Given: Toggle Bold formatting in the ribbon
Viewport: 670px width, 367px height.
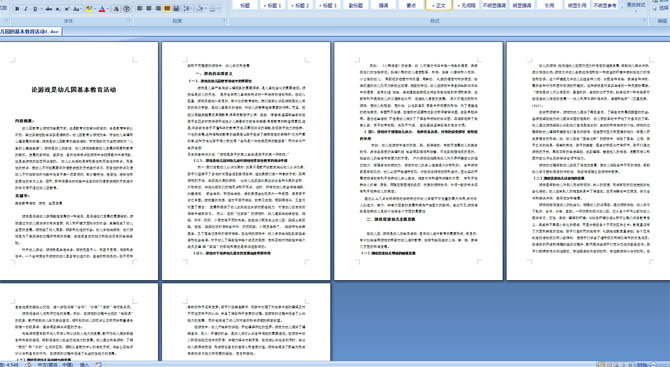Looking at the screenshot, I should (17, 9).
